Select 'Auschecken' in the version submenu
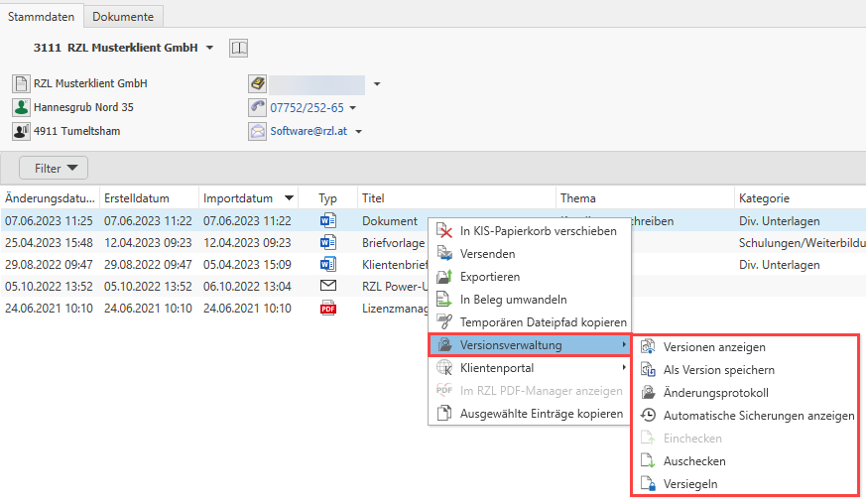 (x=694, y=461)
